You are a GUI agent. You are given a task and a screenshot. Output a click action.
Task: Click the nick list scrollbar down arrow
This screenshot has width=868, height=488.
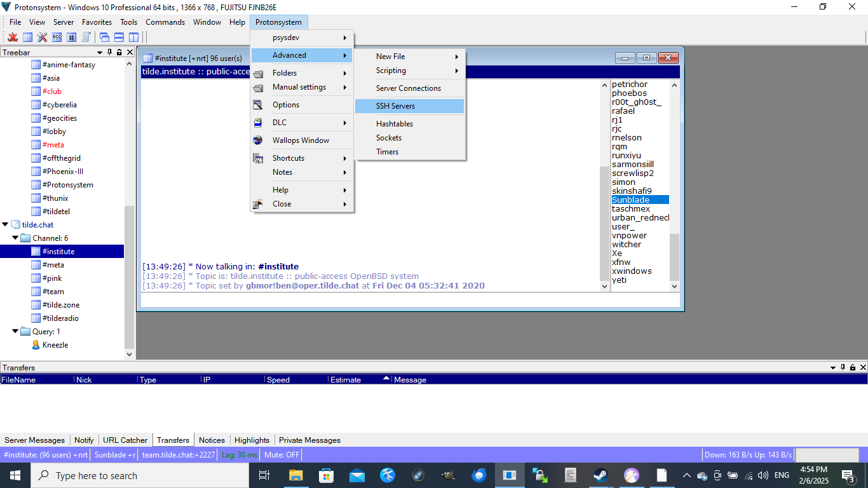[x=675, y=286]
